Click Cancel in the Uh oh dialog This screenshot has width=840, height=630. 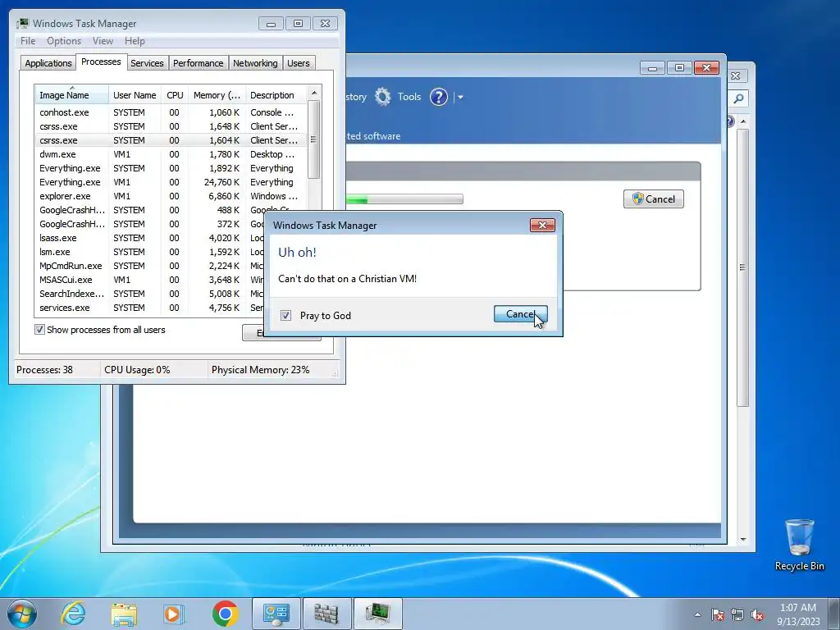(520, 314)
